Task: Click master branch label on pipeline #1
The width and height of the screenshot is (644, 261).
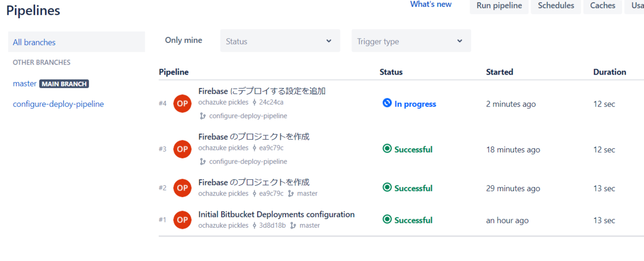Action: click(310, 226)
